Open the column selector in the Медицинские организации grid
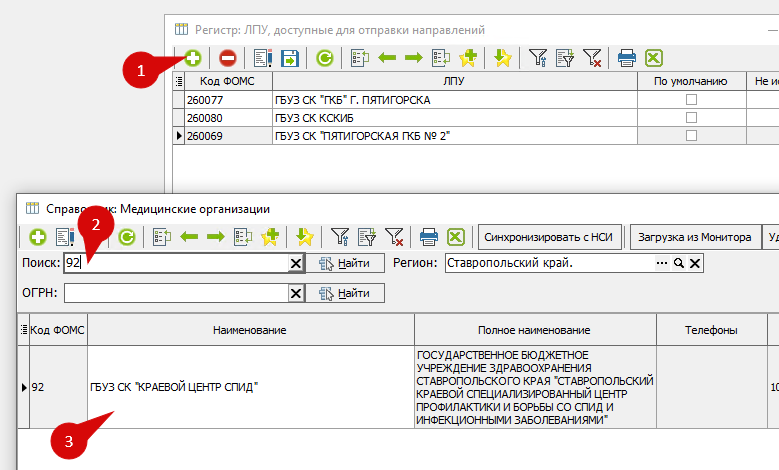Image resolution: width=779 pixels, height=470 pixels. click(x=24, y=330)
